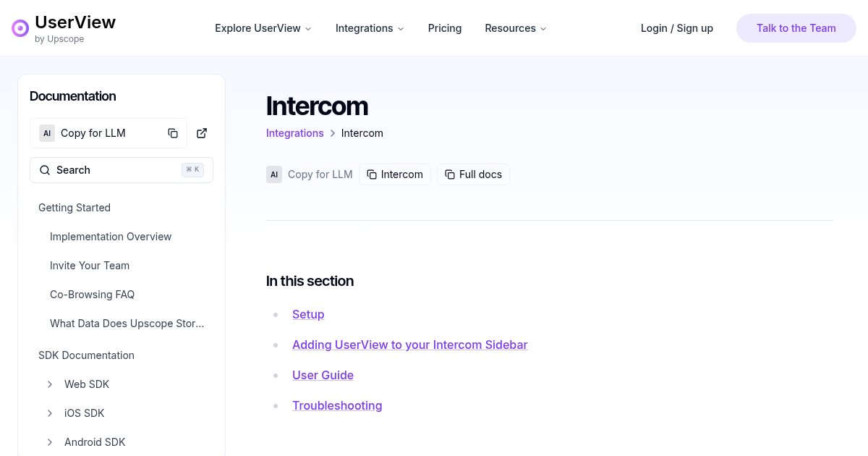Click the Talk to the Team button
The width and height of the screenshot is (868, 456).
(x=796, y=28)
